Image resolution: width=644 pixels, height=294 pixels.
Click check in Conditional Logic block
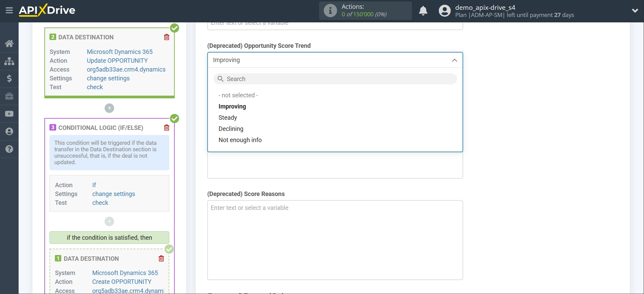point(100,203)
